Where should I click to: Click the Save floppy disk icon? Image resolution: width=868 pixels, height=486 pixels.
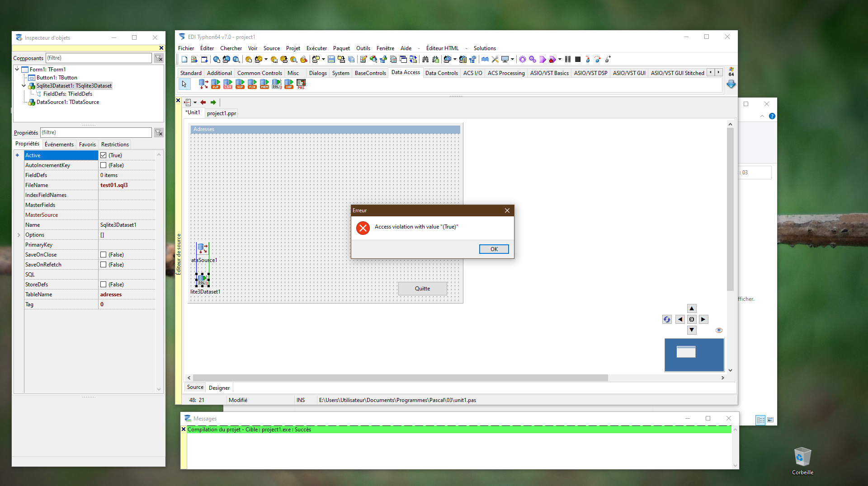(x=331, y=59)
